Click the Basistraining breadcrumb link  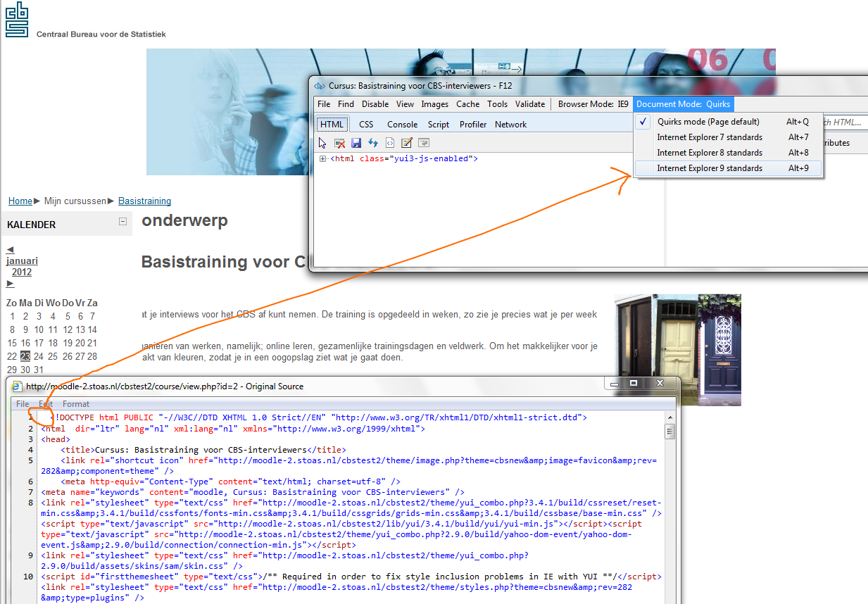[x=144, y=201]
